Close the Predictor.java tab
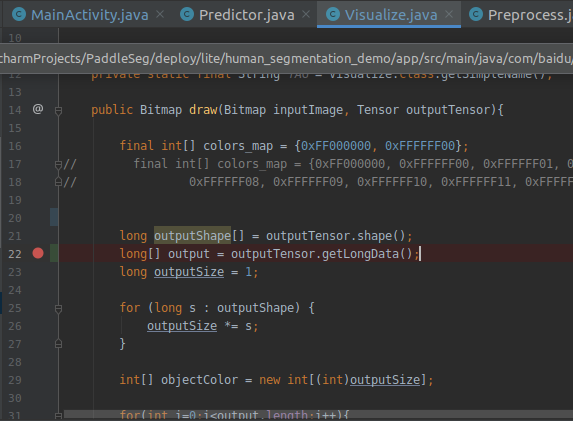The image size is (573, 421). [306, 15]
